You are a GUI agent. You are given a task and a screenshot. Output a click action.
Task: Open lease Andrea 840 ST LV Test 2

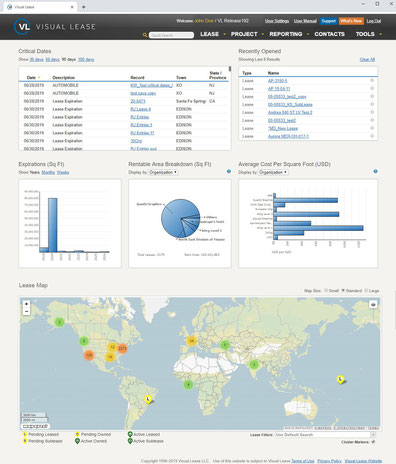click(290, 112)
